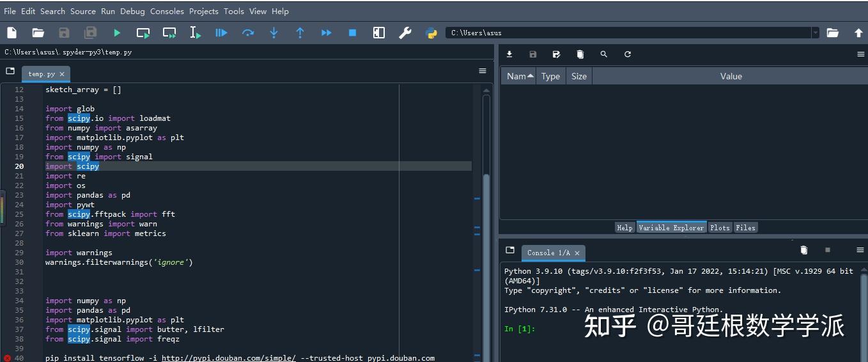Open the Search menu
Screen dimensions: 868x362
pos(52,11)
